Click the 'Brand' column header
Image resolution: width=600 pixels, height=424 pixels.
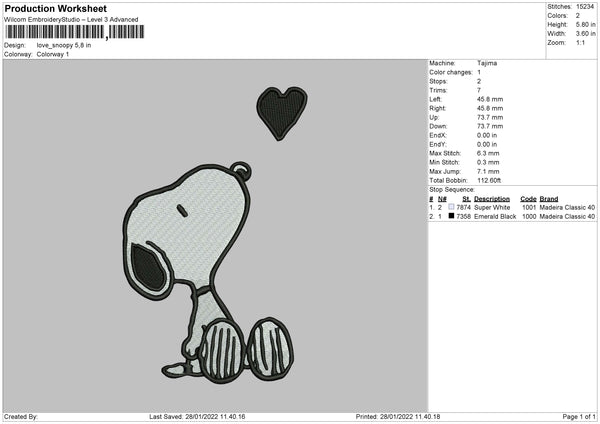pos(549,199)
